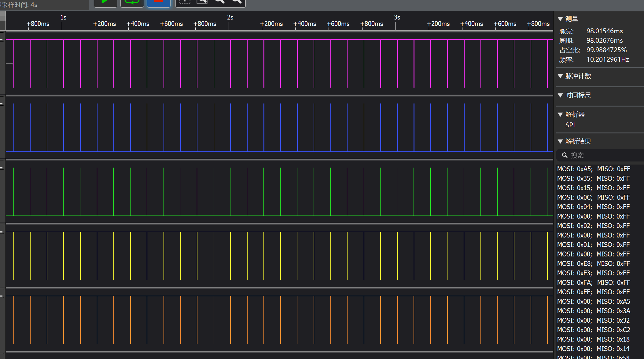This screenshot has height=359, width=644.
Task: Select result row MOSI: 0x35; MISO: 0xFF
Action: tap(593, 179)
